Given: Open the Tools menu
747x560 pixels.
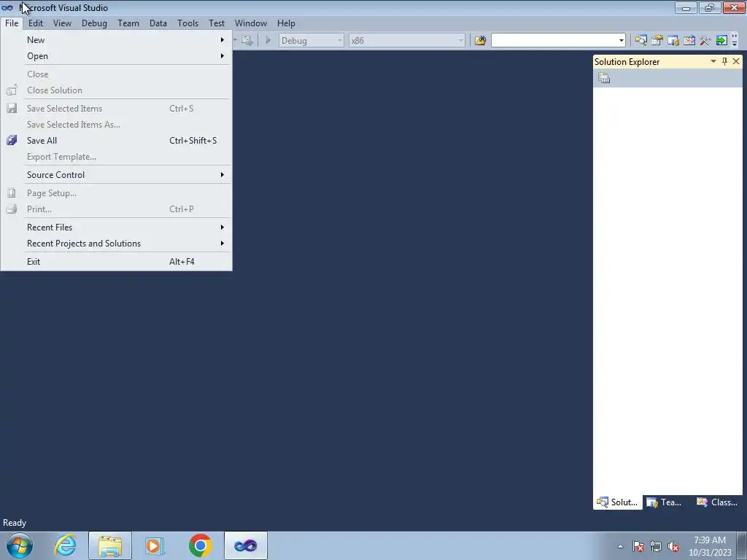Looking at the screenshot, I should pos(187,23).
